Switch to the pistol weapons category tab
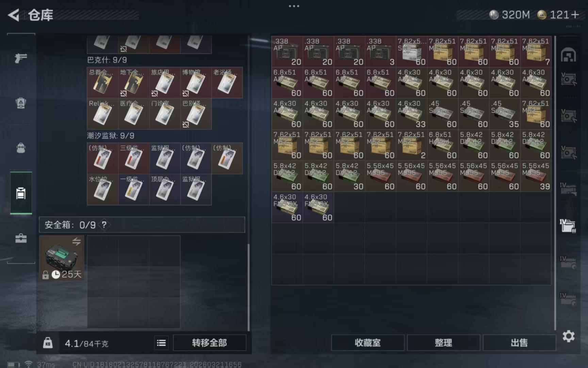588x368 pixels. click(x=21, y=58)
